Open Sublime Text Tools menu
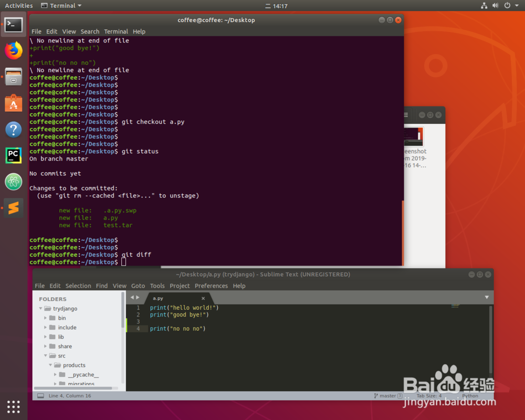 tap(157, 286)
